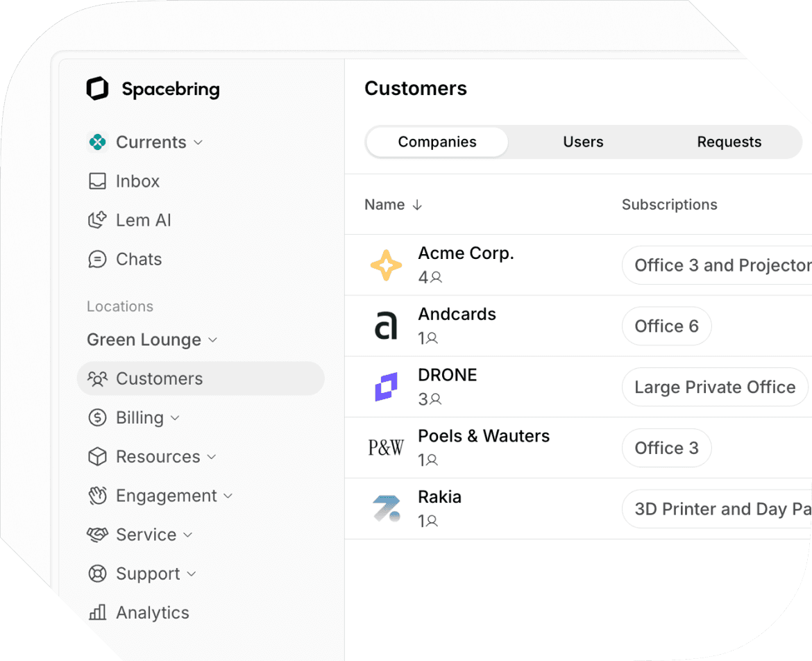Open the Office 6 subscription chip
This screenshot has width=812, height=661.
[666, 326]
